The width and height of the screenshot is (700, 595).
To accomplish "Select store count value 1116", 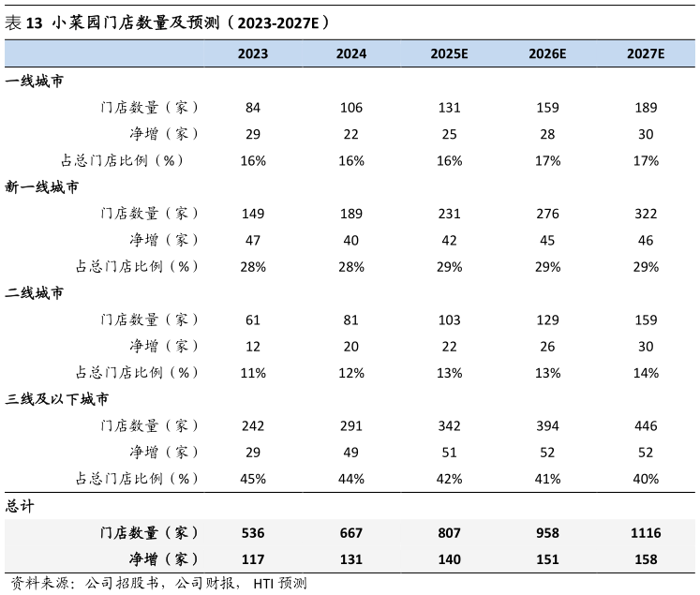I will click(646, 533).
